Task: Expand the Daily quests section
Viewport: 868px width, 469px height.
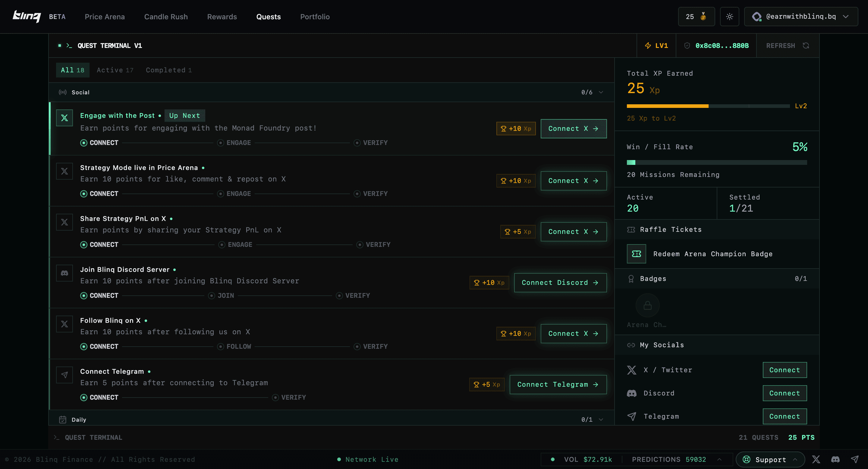Action: [x=601, y=420]
